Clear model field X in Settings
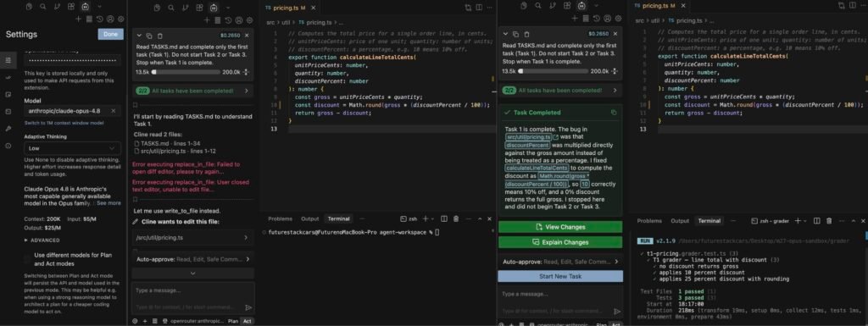The image size is (868, 326). point(114,111)
